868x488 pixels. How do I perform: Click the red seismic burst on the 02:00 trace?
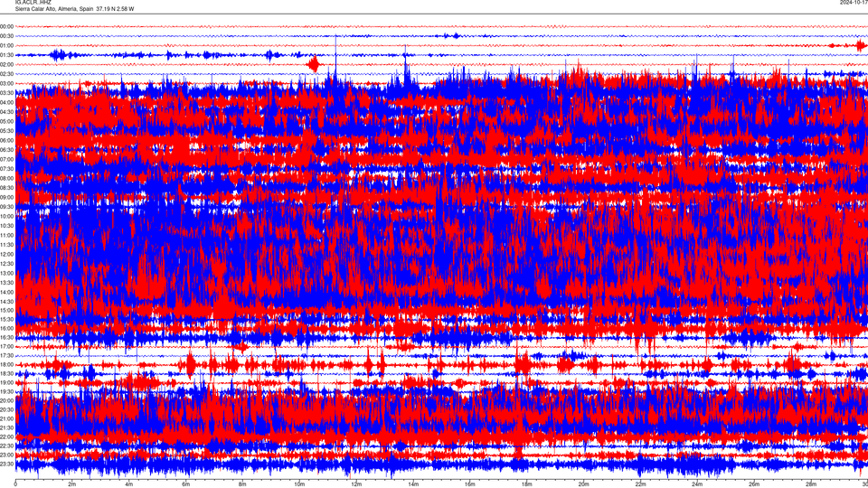coord(314,64)
